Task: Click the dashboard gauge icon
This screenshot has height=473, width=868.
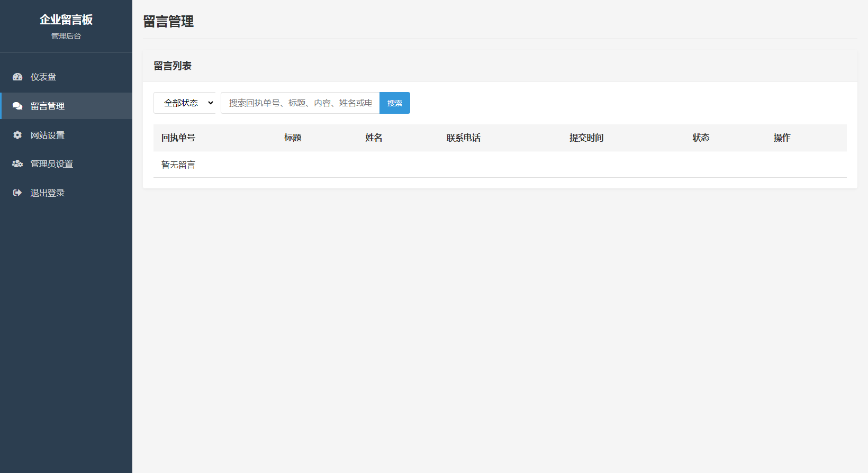Action: point(17,77)
